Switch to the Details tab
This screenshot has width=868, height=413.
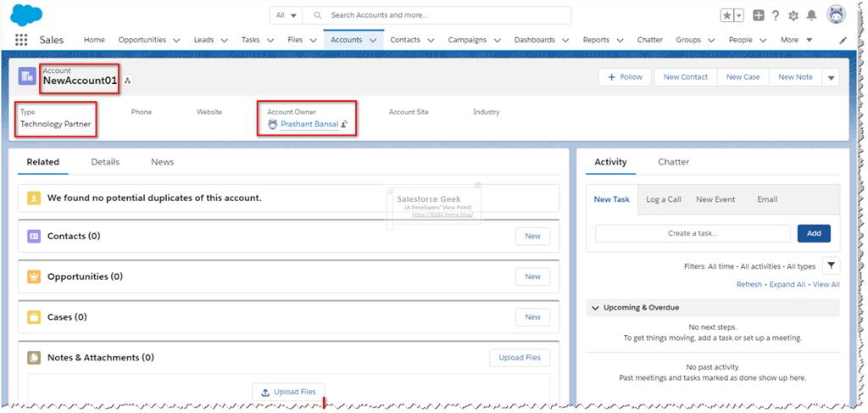[105, 162]
